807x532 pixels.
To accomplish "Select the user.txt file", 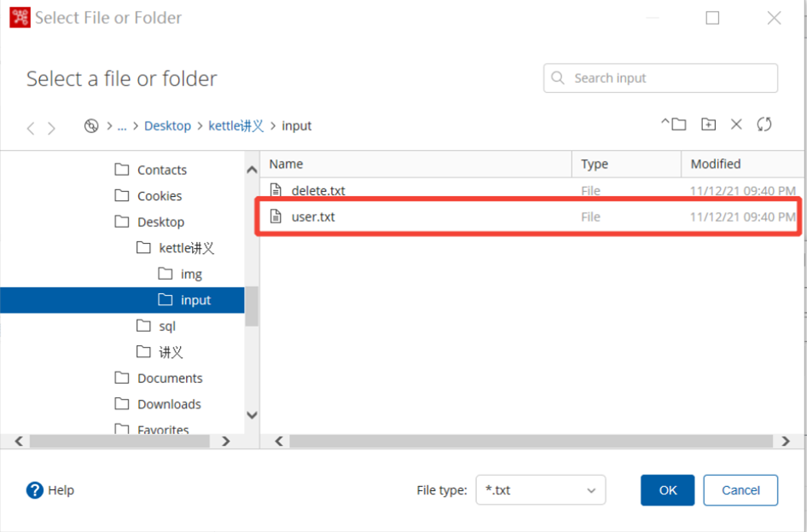I will click(x=313, y=217).
